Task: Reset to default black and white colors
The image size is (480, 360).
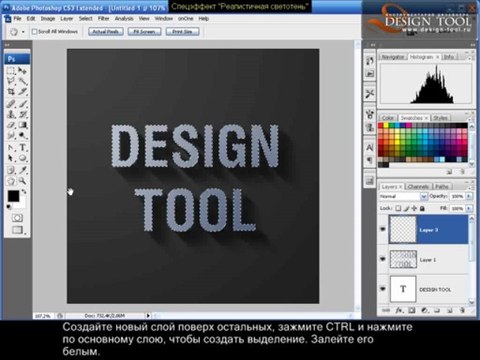Action: click(x=9, y=207)
